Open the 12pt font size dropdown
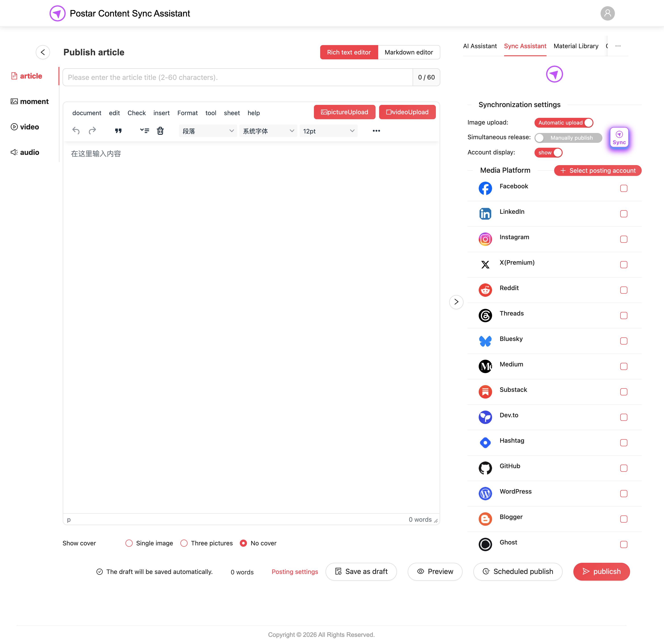The height and width of the screenshot is (644, 664). pyautogui.click(x=328, y=131)
